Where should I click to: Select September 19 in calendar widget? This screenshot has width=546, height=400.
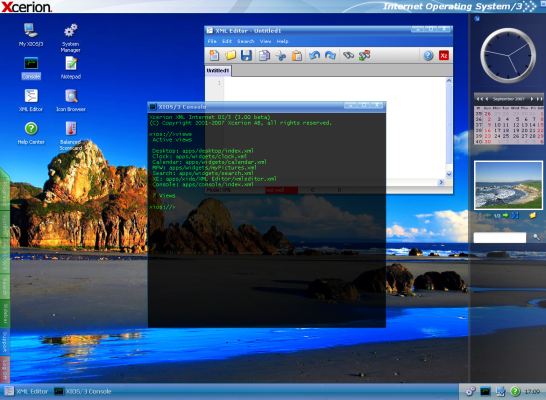click(x=516, y=130)
